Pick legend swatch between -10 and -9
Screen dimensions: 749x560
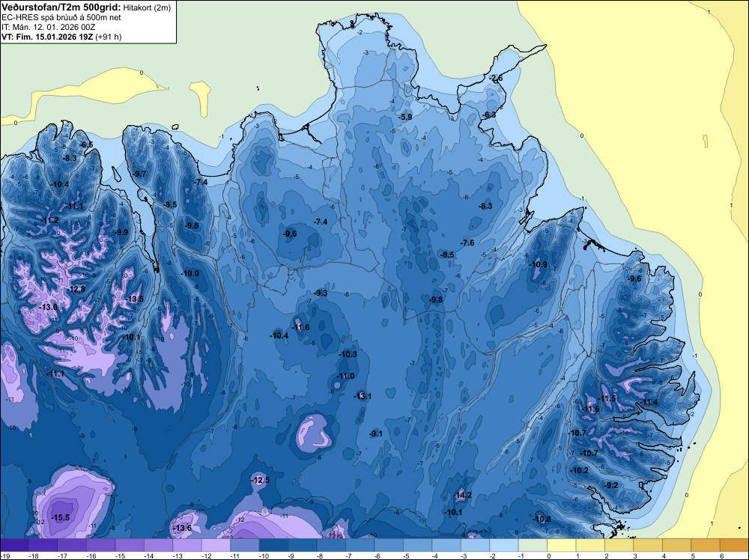coord(273,545)
